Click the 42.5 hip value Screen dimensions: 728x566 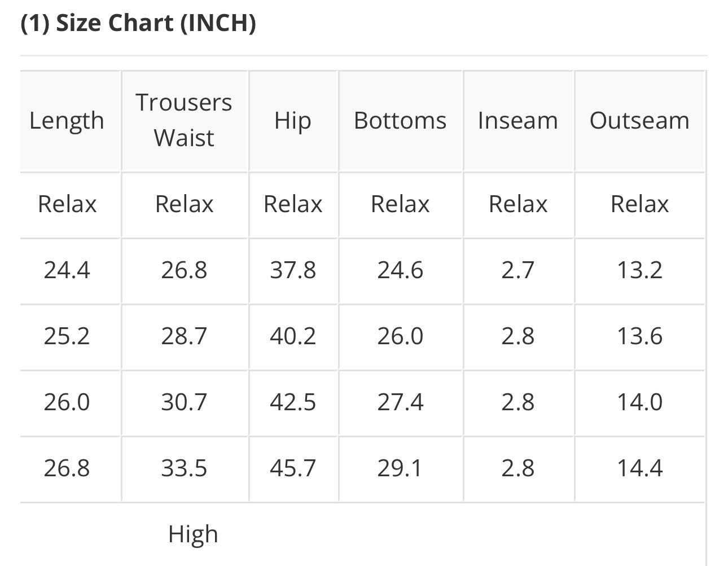click(x=292, y=402)
